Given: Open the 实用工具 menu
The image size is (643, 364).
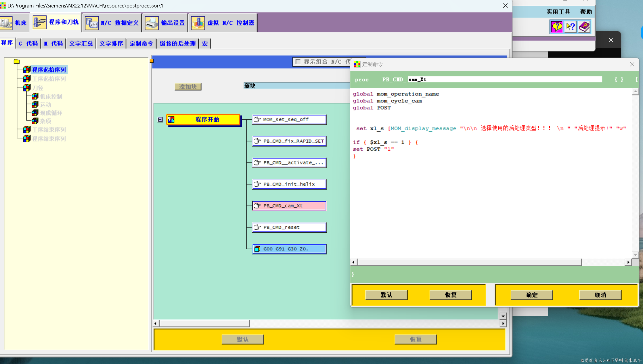Looking at the screenshot, I should tap(558, 12).
